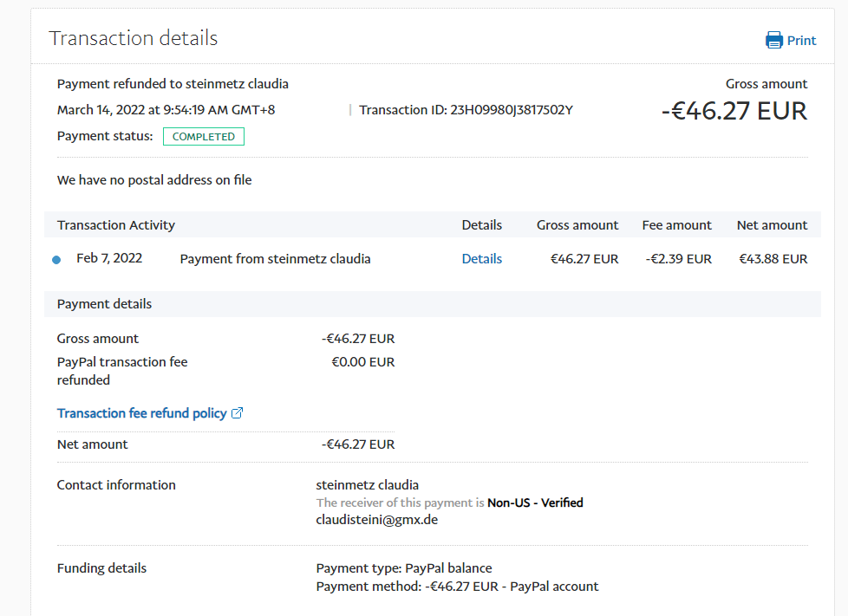
Task: Click the Payment details section header
Action: point(104,304)
